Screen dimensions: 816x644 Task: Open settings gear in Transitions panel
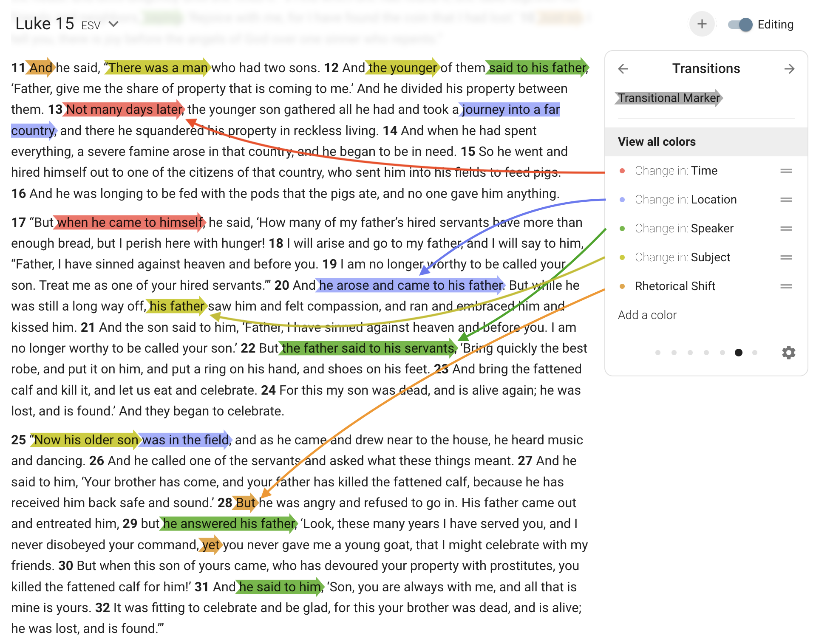[x=788, y=353]
